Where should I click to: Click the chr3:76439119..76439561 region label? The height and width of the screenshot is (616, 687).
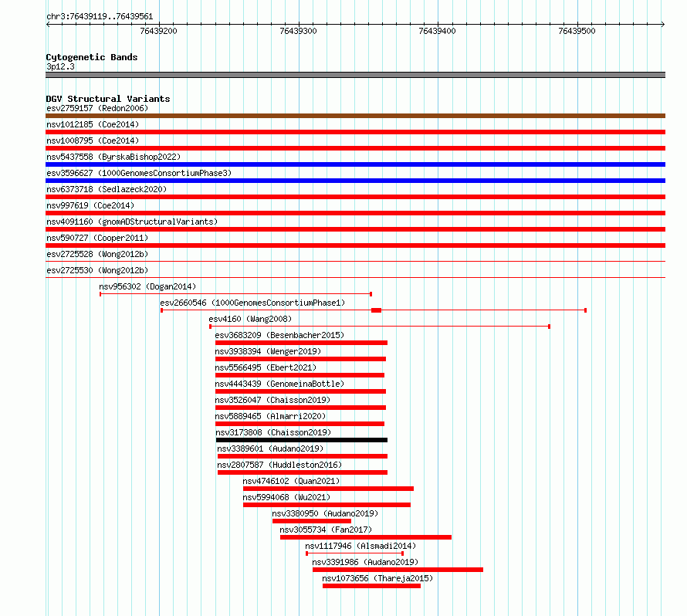click(100, 16)
